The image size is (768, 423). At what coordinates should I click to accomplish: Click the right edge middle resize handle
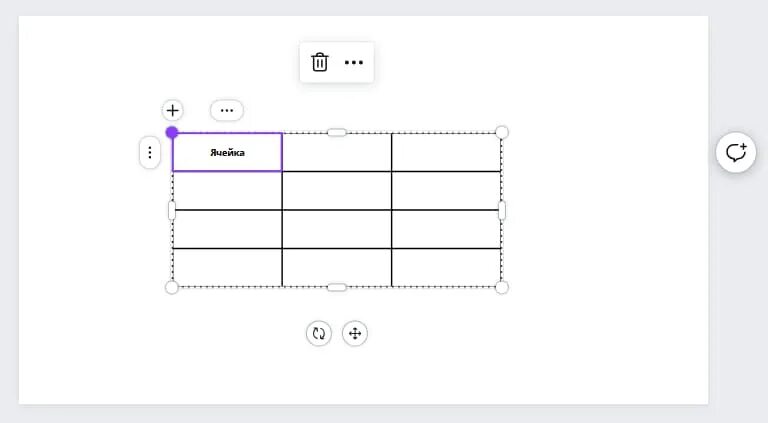502,210
